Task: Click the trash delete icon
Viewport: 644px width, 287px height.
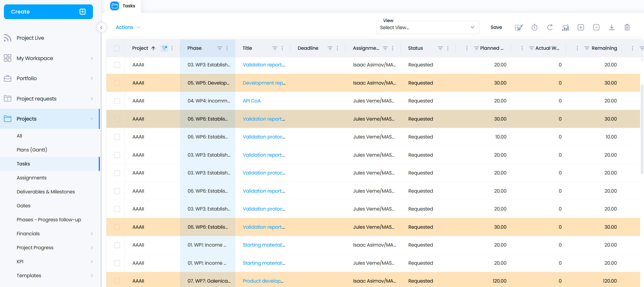Action: tap(627, 27)
